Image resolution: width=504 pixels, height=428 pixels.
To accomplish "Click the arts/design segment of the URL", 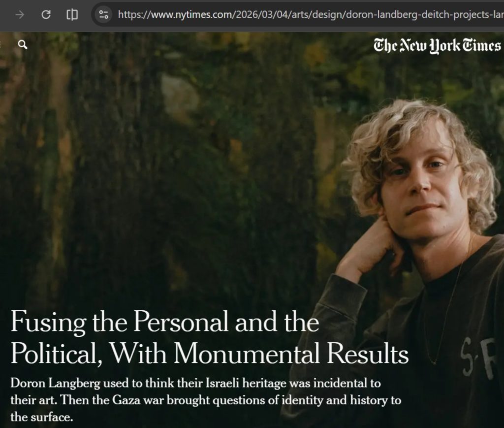I will (x=316, y=14).
